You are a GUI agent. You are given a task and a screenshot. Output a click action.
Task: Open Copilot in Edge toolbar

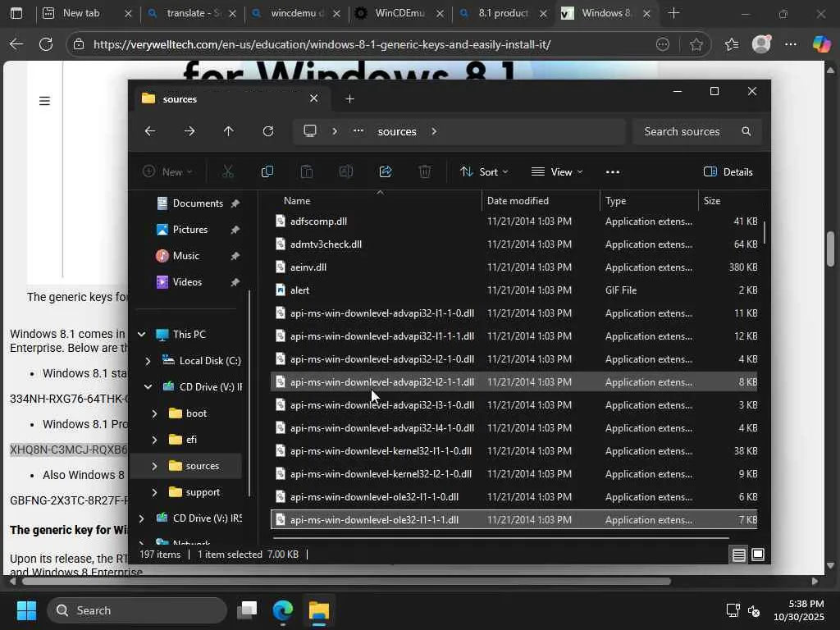tap(821, 44)
